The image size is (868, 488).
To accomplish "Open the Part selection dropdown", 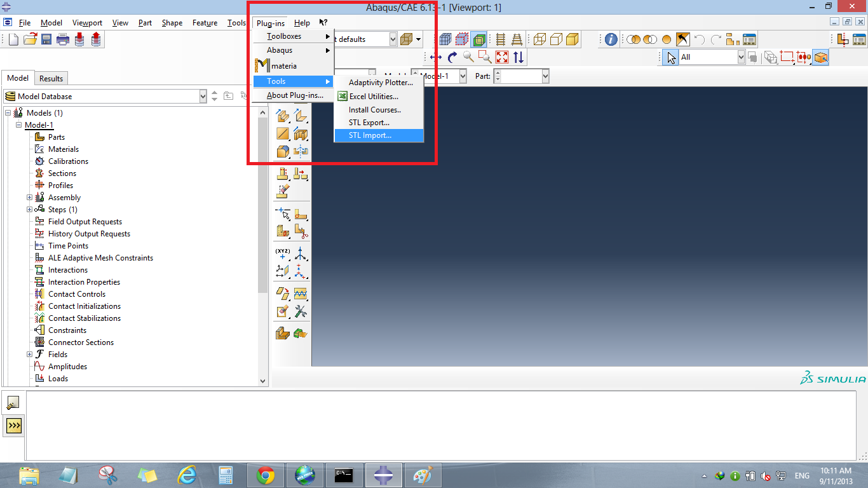I will tap(545, 76).
